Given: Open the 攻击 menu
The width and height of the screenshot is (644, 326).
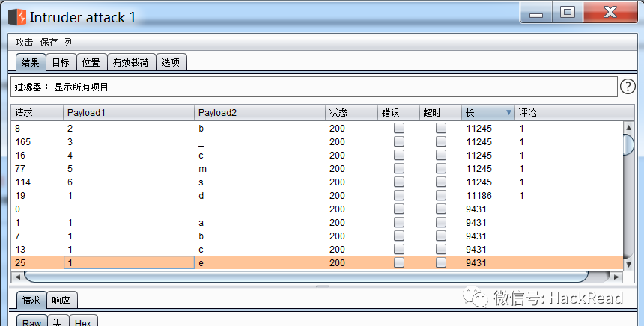Looking at the screenshot, I should pyautogui.click(x=24, y=42).
